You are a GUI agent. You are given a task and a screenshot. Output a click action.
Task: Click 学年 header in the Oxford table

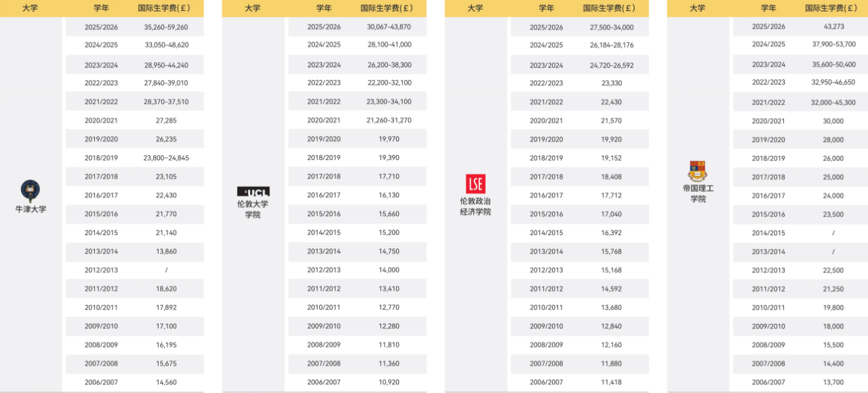tap(102, 8)
